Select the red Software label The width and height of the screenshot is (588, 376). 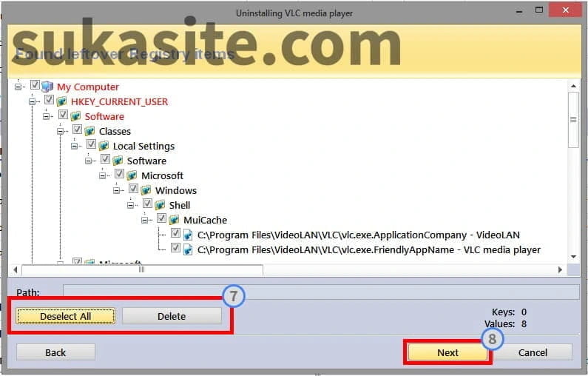(104, 117)
